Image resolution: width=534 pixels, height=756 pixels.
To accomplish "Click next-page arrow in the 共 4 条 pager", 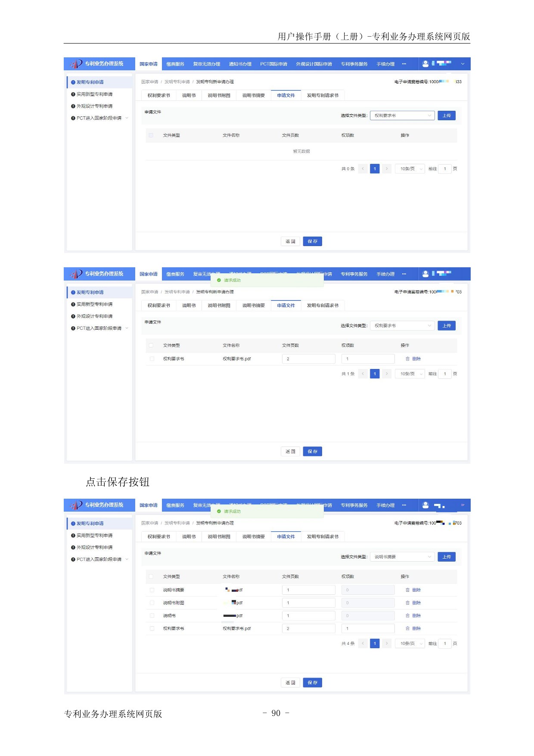I will pos(387,644).
